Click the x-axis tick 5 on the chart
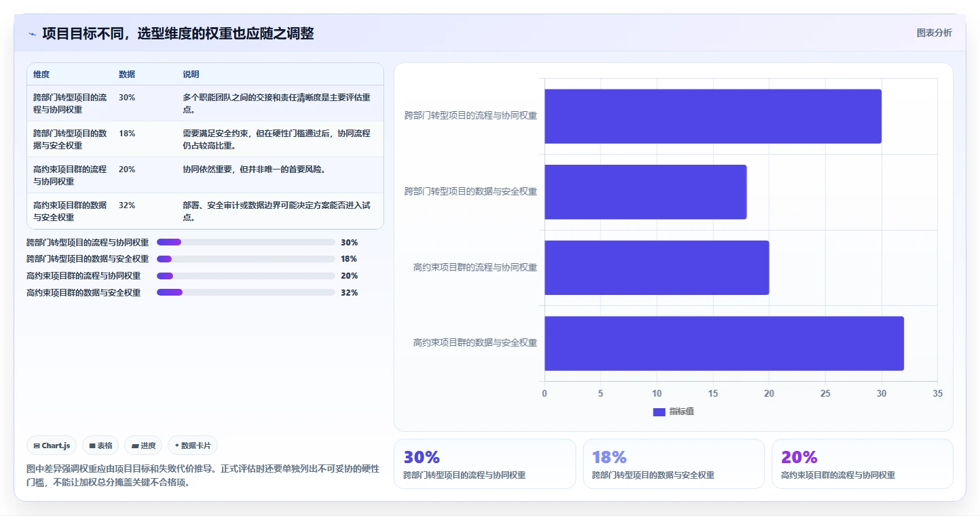This screenshot has height=516, width=980. 601,393
